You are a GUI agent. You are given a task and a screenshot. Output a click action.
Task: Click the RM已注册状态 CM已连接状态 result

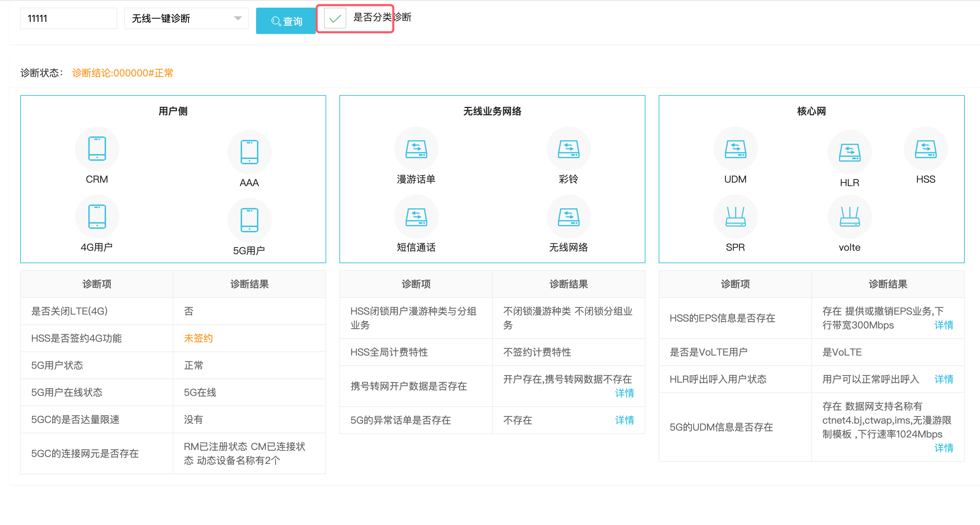pyautogui.click(x=249, y=453)
